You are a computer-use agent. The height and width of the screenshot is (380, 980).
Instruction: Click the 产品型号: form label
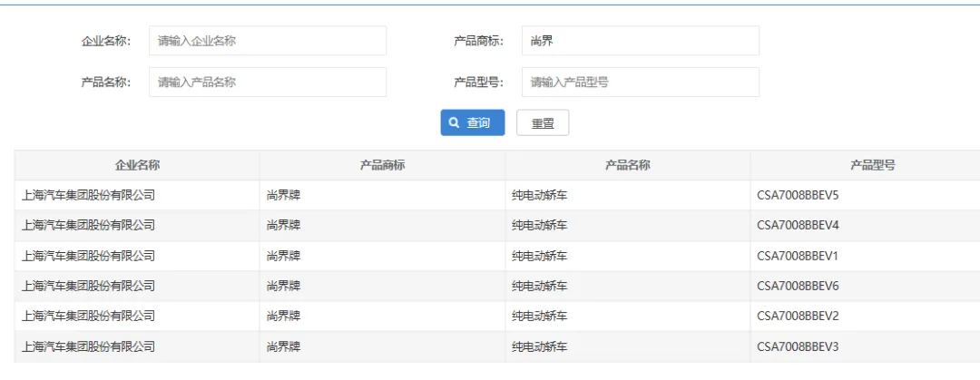479,83
